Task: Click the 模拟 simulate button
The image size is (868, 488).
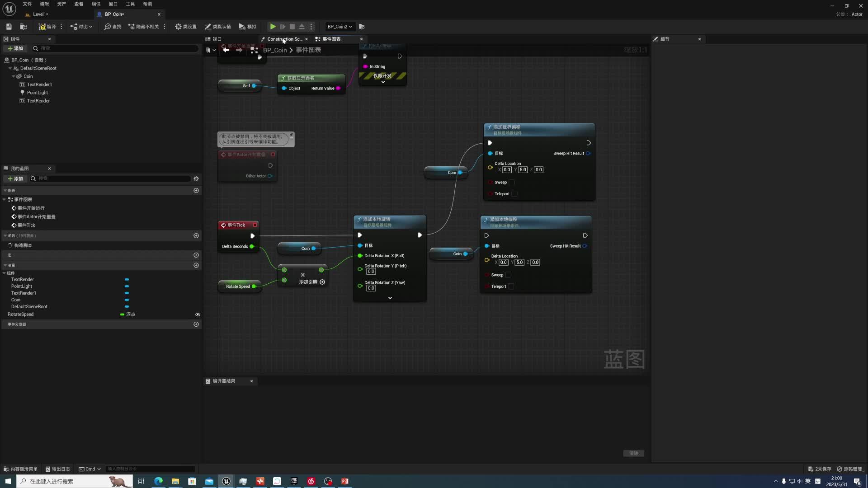Action: tap(248, 27)
